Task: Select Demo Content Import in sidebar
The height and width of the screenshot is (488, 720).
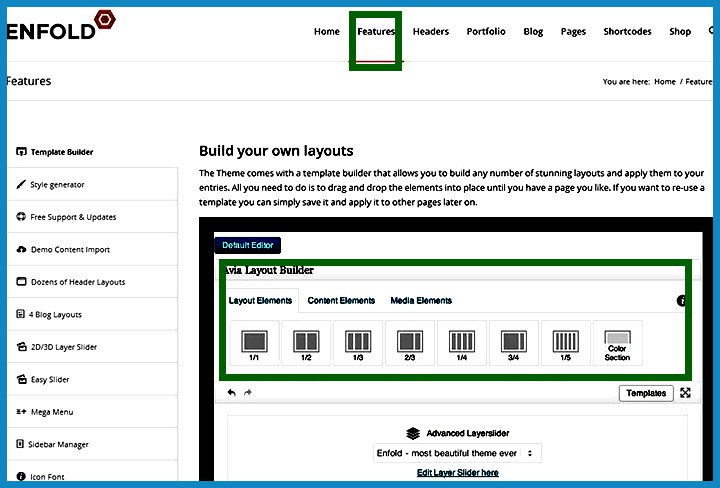Action: pos(92,249)
